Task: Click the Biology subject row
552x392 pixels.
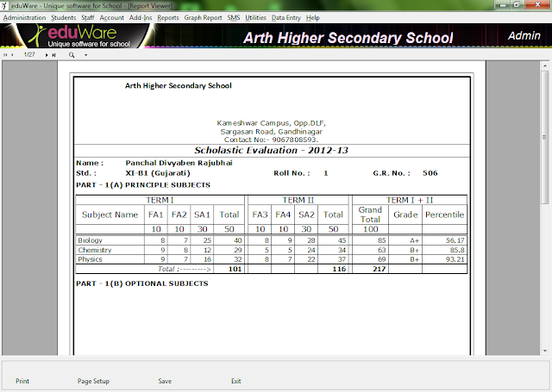Action: tap(272, 240)
